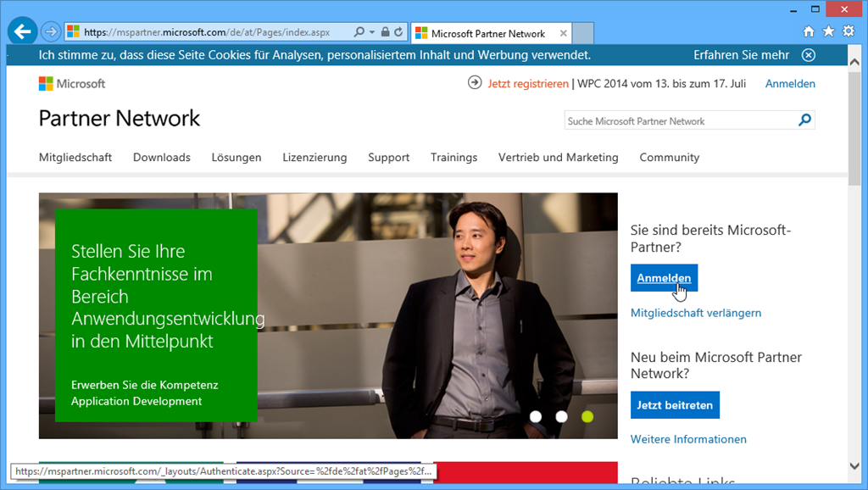Click the refresh icon in address bar

tap(398, 33)
